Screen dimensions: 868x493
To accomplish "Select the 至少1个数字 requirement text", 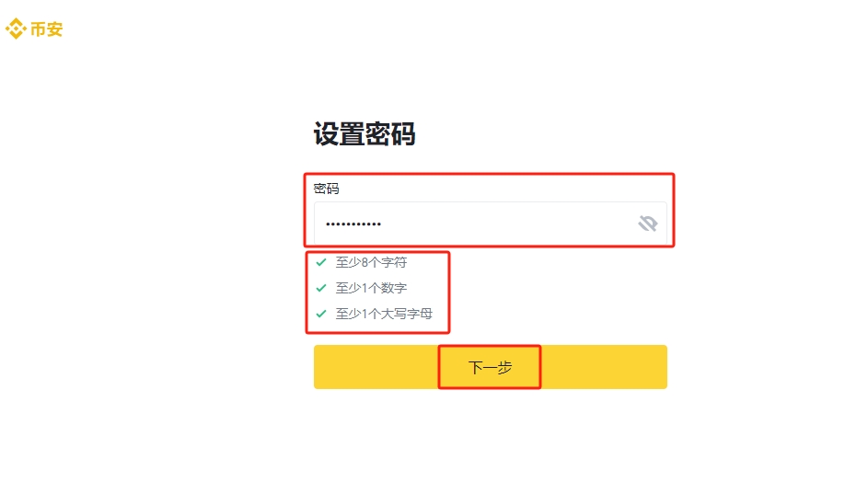I will pos(371,288).
